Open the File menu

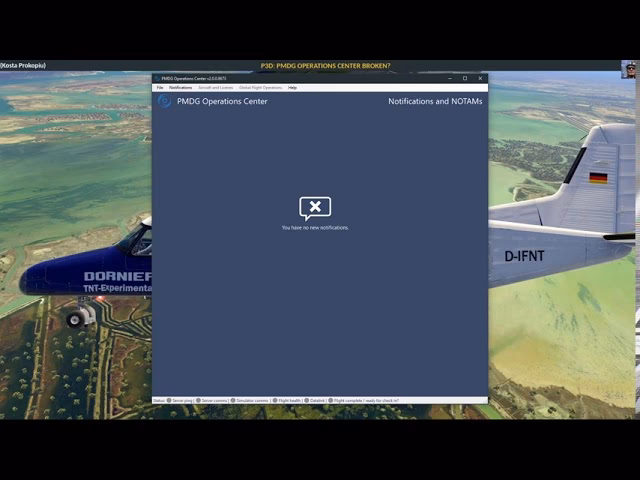[x=160, y=88]
